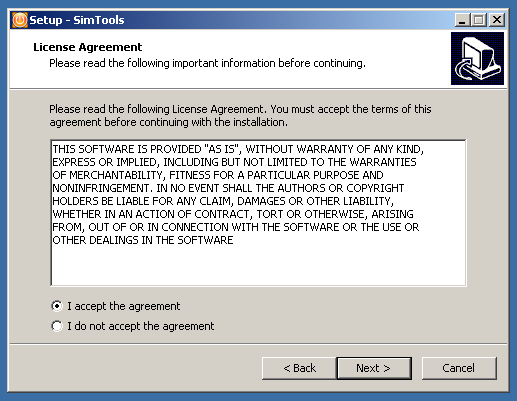Click the "Setup - SimTools" title bar text
This screenshot has height=401, width=517.
tap(77, 20)
